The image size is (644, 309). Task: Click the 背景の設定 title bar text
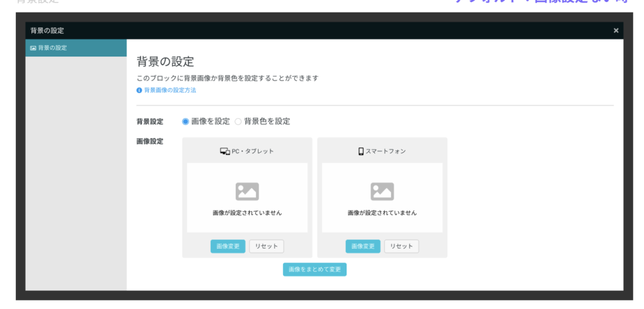pyautogui.click(x=47, y=30)
